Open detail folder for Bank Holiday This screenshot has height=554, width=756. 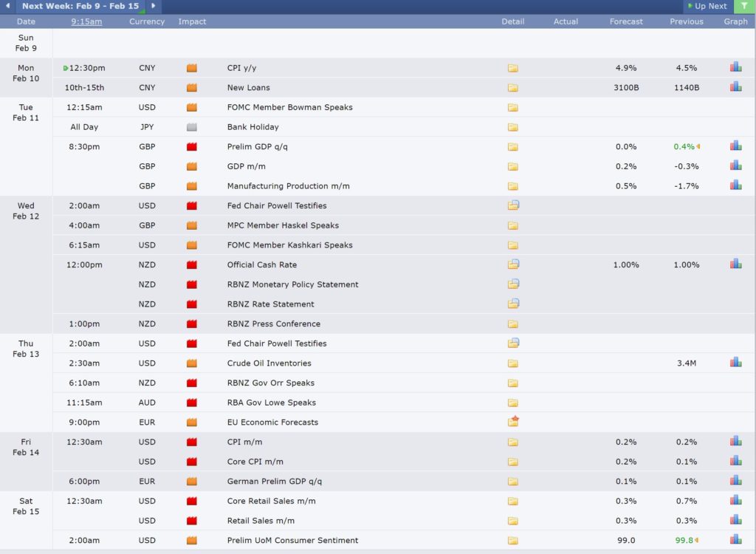coord(513,127)
